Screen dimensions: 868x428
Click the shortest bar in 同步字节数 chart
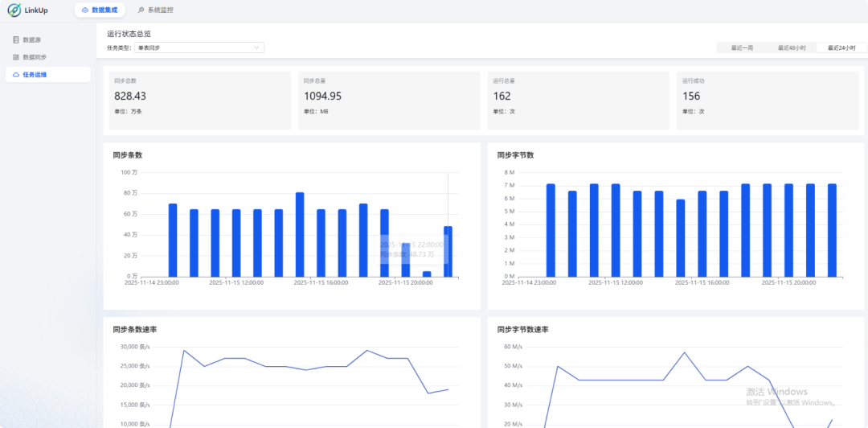pyautogui.click(x=681, y=238)
